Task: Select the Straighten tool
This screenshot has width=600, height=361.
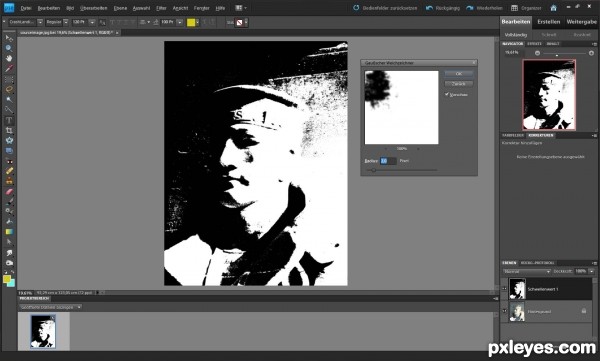Action: pyautogui.click(x=9, y=150)
